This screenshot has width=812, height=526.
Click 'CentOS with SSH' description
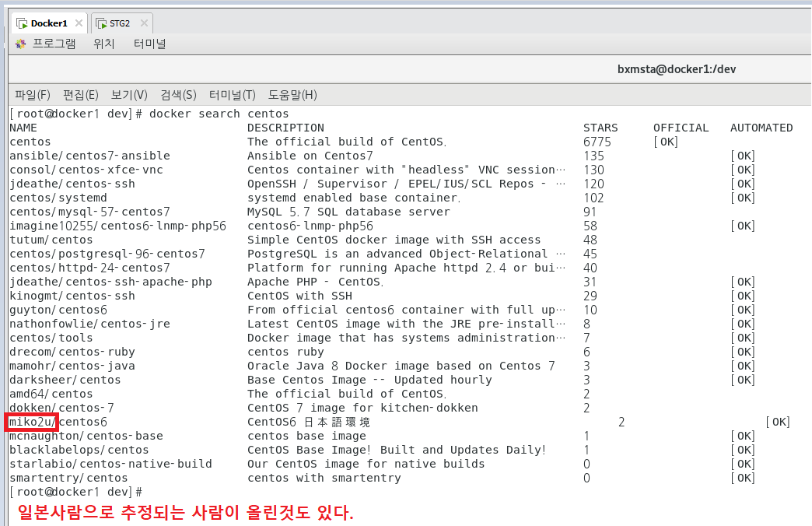click(x=299, y=296)
